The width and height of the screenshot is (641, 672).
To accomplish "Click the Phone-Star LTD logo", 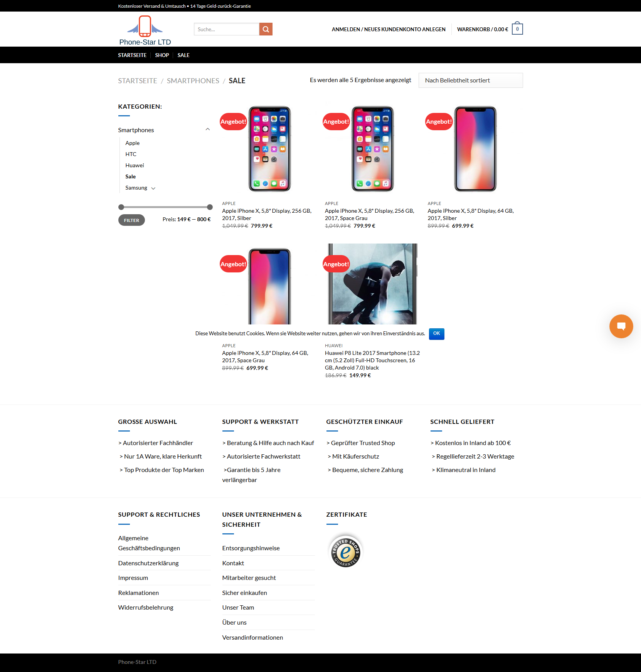I will click(145, 31).
